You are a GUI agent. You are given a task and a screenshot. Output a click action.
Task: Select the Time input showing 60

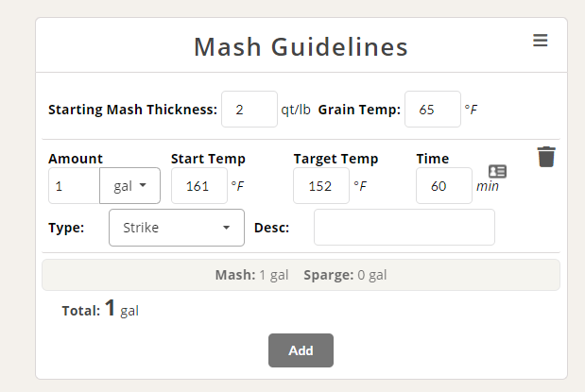(443, 186)
